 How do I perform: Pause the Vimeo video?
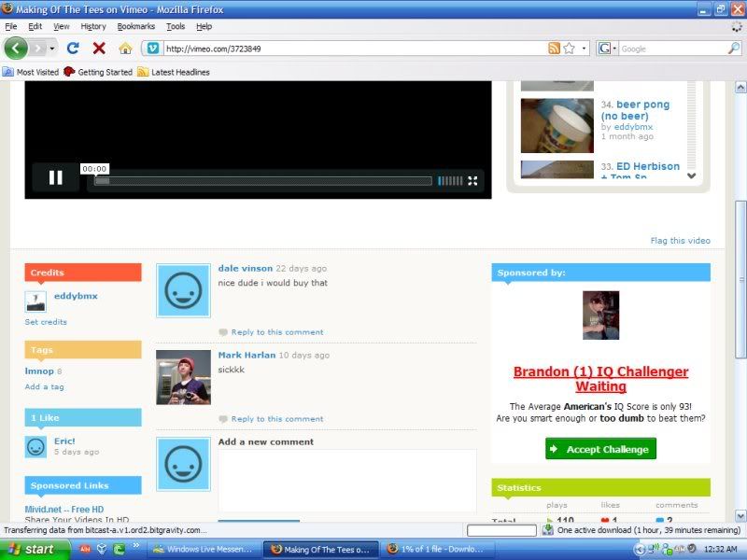[x=56, y=177]
